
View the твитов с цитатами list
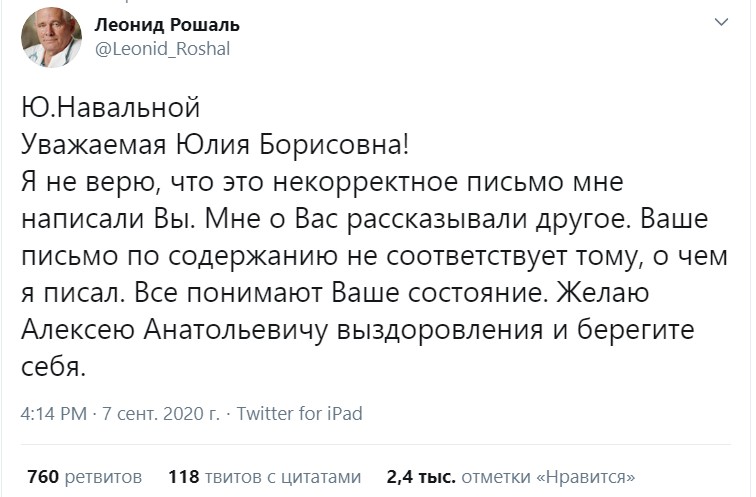click(283, 477)
